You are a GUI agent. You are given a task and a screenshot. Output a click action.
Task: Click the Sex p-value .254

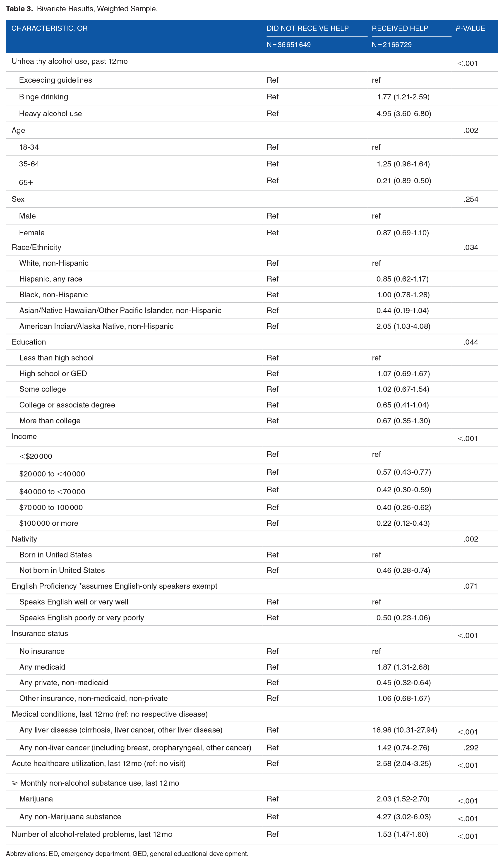(471, 199)
